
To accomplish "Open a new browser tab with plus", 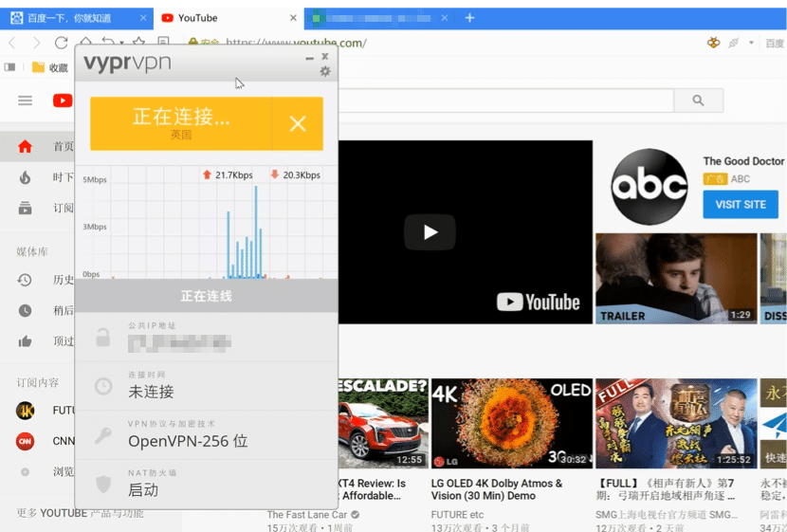I will [x=469, y=18].
